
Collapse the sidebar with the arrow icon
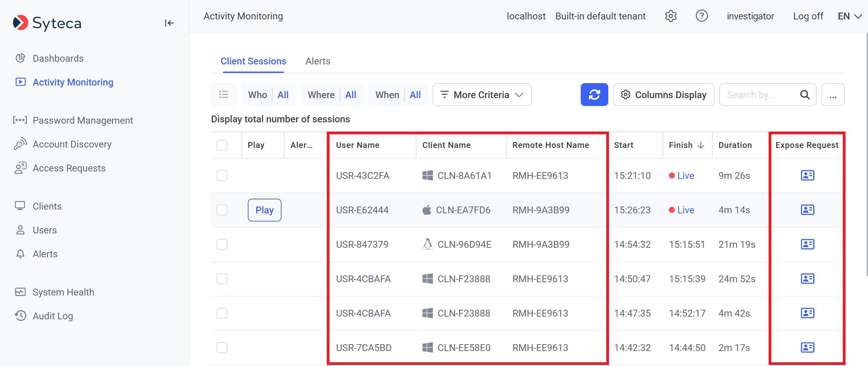click(x=169, y=23)
